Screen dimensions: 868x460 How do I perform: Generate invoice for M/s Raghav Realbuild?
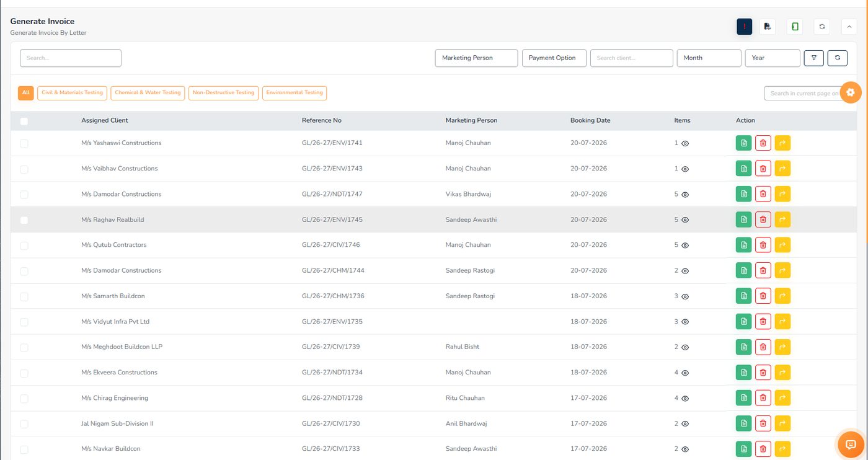pos(744,219)
